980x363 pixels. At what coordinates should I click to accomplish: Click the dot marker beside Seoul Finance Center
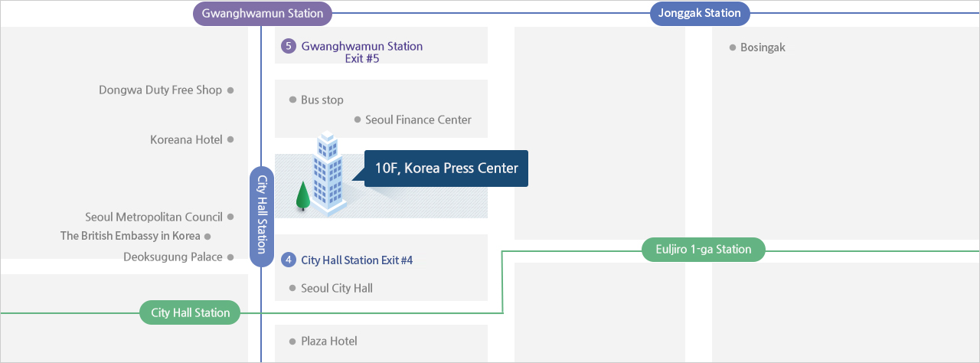[357, 119]
